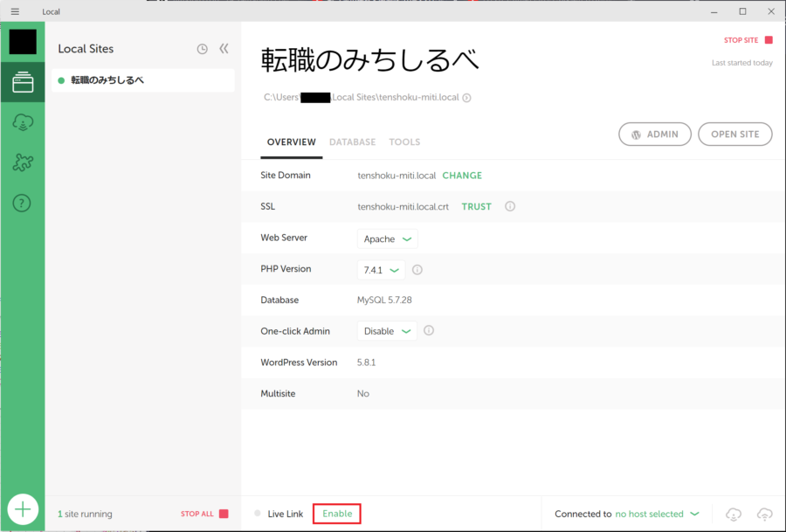The height and width of the screenshot is (532, 786).
Task: Click MySQL 5.7.28 database value
Action: pos(384,300)
